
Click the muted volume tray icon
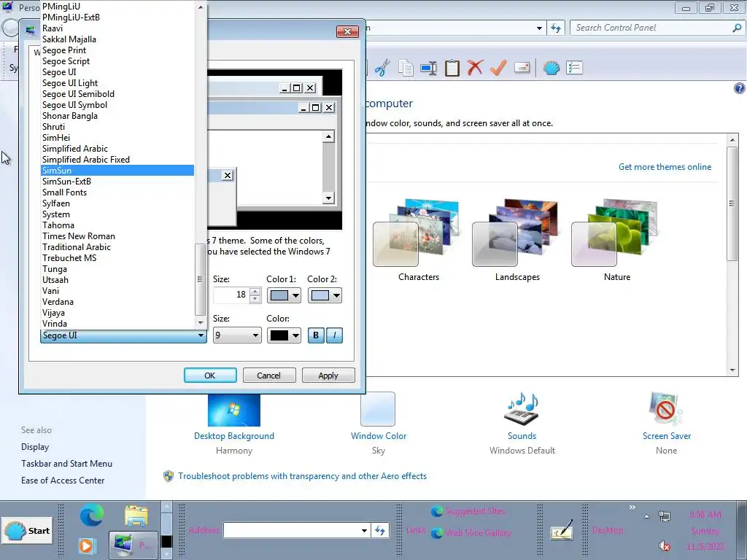(665, 545)
